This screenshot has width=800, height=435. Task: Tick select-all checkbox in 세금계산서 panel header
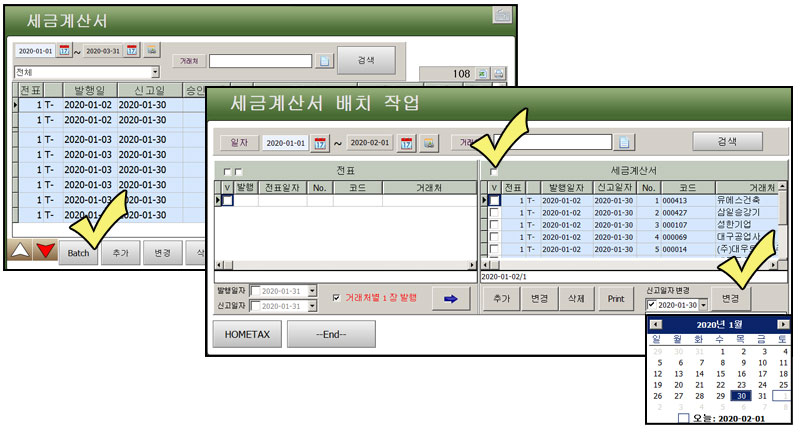click(x=493, y=172)
